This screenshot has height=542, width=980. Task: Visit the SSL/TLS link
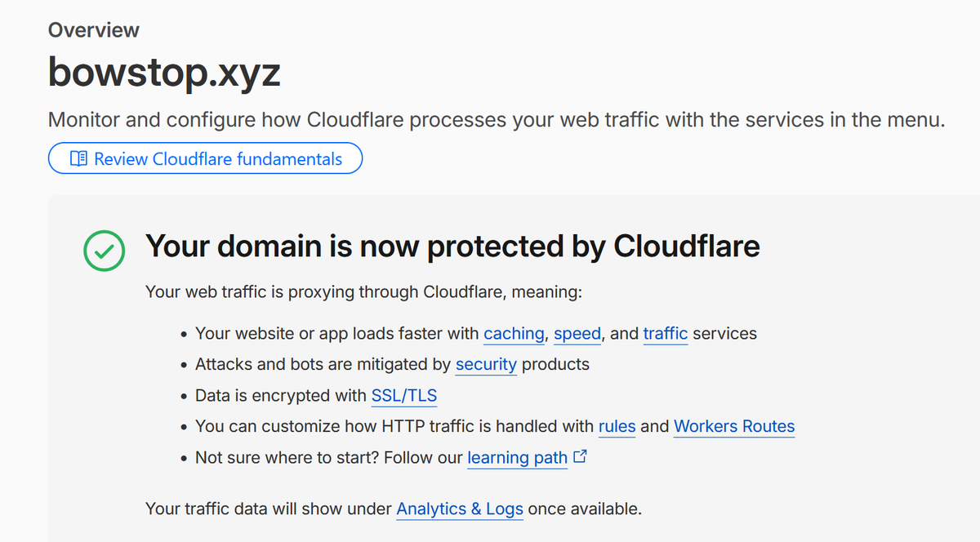(404, 396)
